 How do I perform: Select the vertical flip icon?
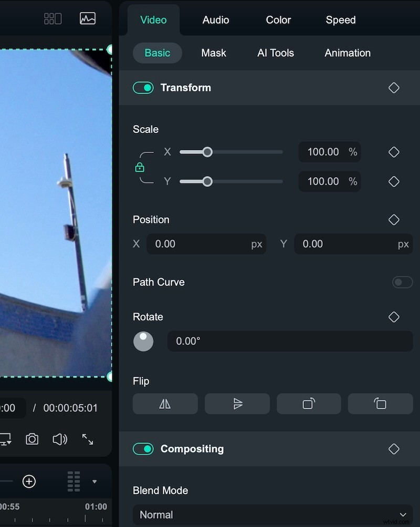click(237, 404)
